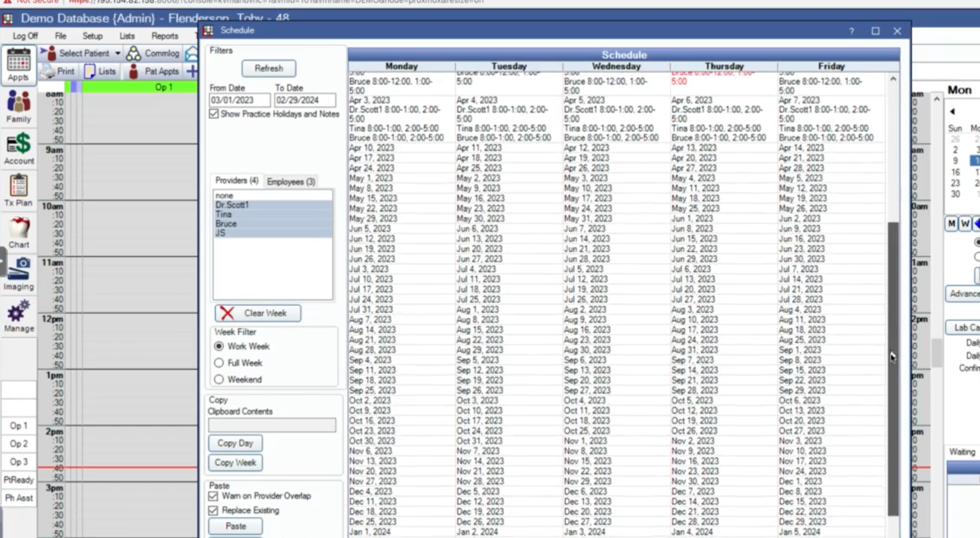Open the Imaging module
This screenshot has width=980, height=538.
coord(19,274)
